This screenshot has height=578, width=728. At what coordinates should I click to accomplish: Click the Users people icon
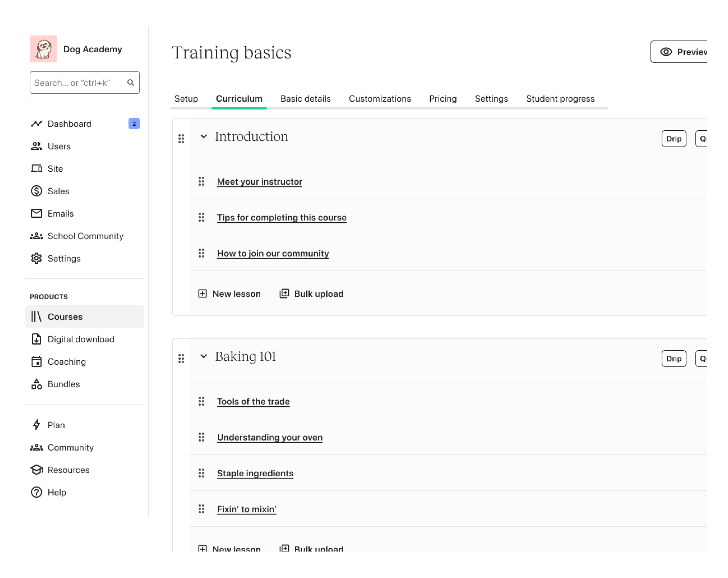tap(36, 146)
